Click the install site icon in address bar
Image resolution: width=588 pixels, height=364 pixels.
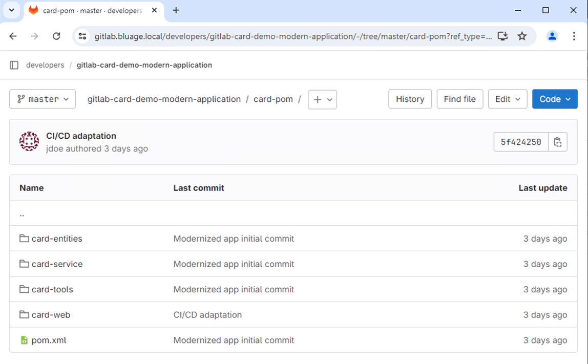502,36
